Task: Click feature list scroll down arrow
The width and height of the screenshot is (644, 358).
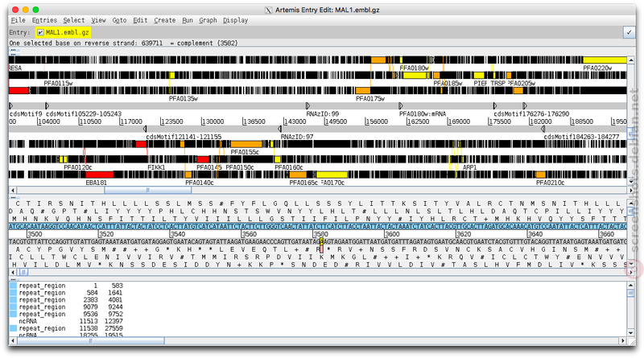Action: pyautogui.click(x=631, y=333)
